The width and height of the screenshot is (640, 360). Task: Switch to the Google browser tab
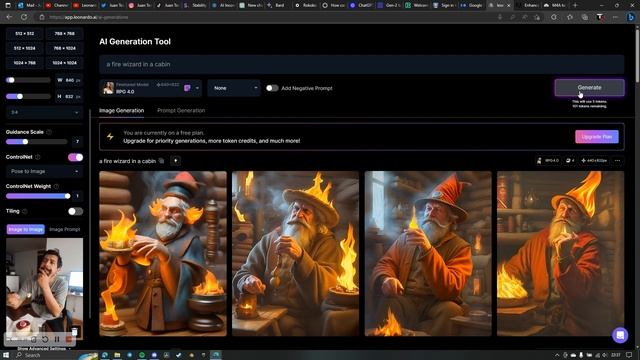point(472,5)
